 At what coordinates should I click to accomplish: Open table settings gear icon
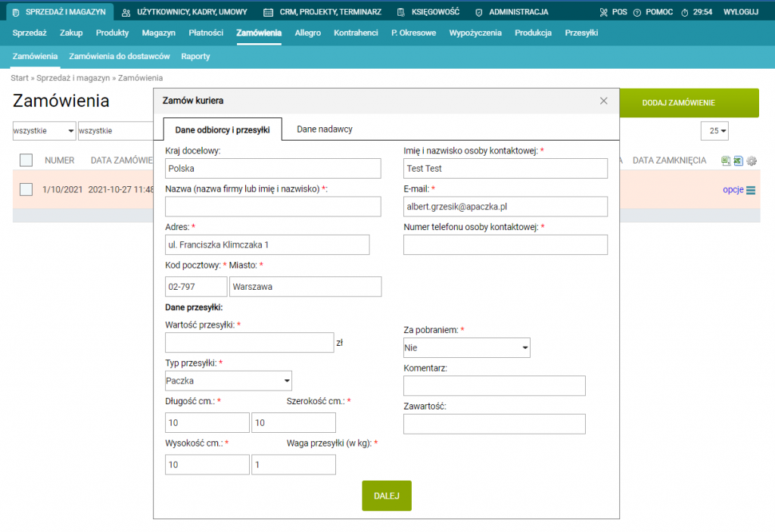(751, 160)
